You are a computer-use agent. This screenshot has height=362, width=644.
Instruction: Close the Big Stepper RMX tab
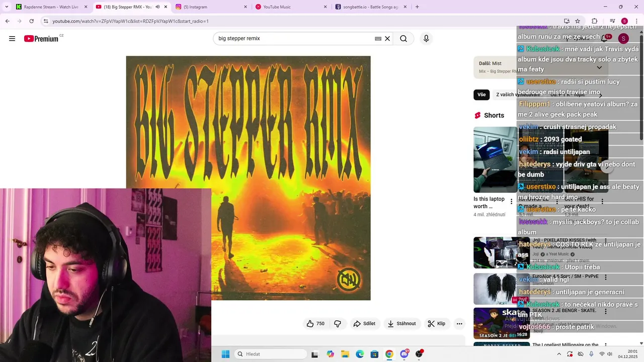[x=166, y=7]
